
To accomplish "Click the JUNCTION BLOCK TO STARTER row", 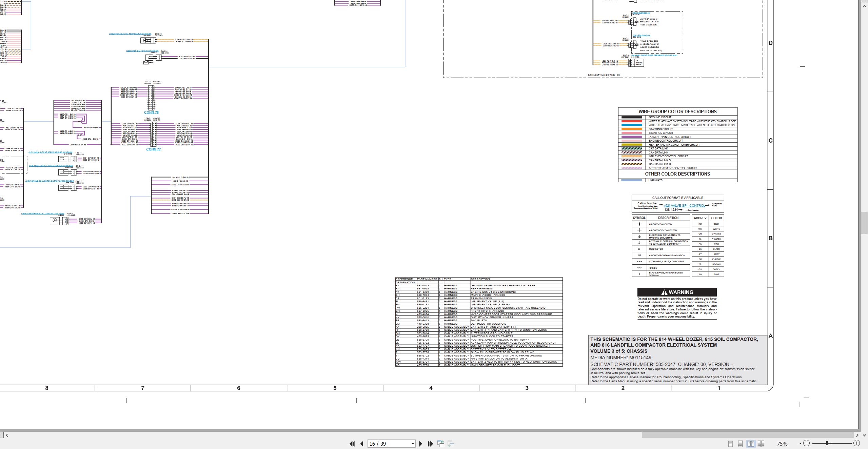I will coord(479,336).
